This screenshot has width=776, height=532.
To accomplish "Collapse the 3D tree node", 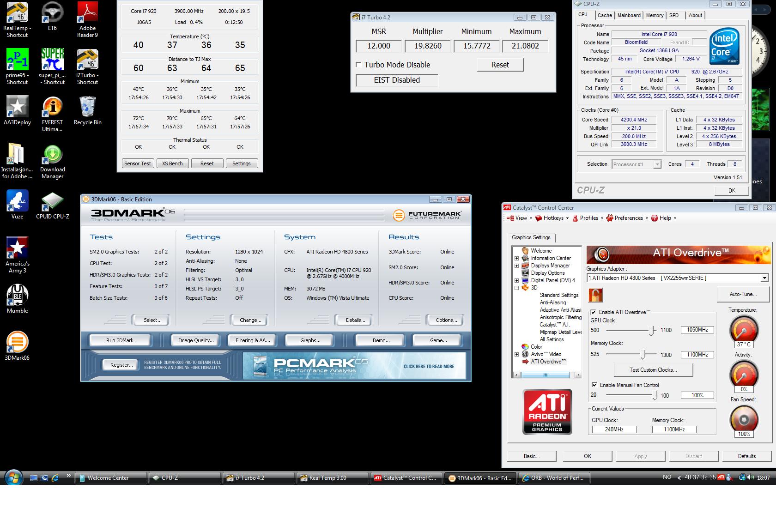I will tap(516, 288).
